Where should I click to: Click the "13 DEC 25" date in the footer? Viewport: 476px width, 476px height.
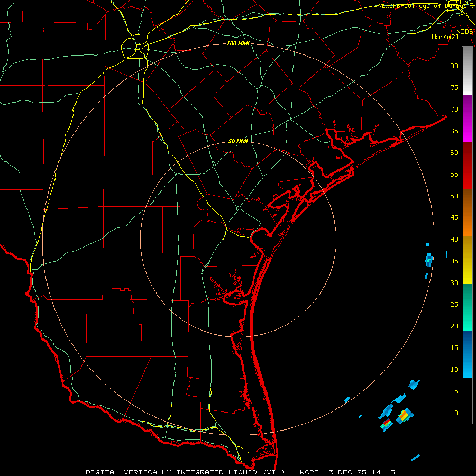click(344, 472)
